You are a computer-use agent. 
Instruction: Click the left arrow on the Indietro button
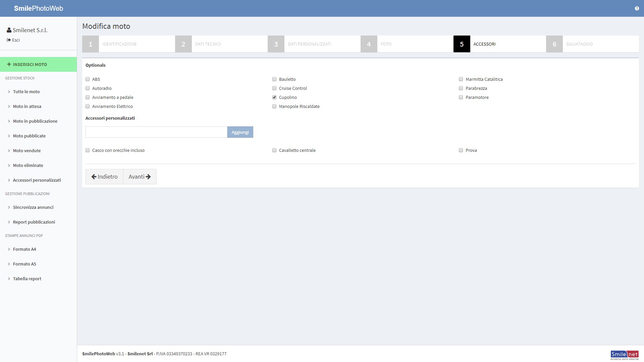94,177
